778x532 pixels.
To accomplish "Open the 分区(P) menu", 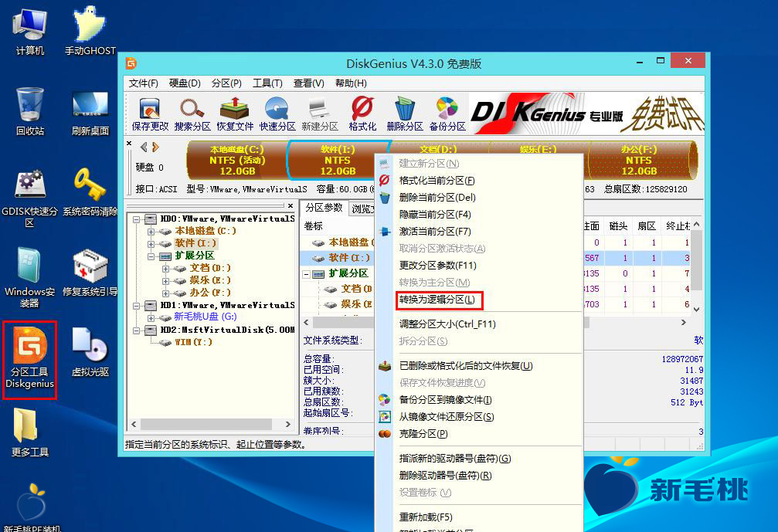I will click(x=226, y=83).
